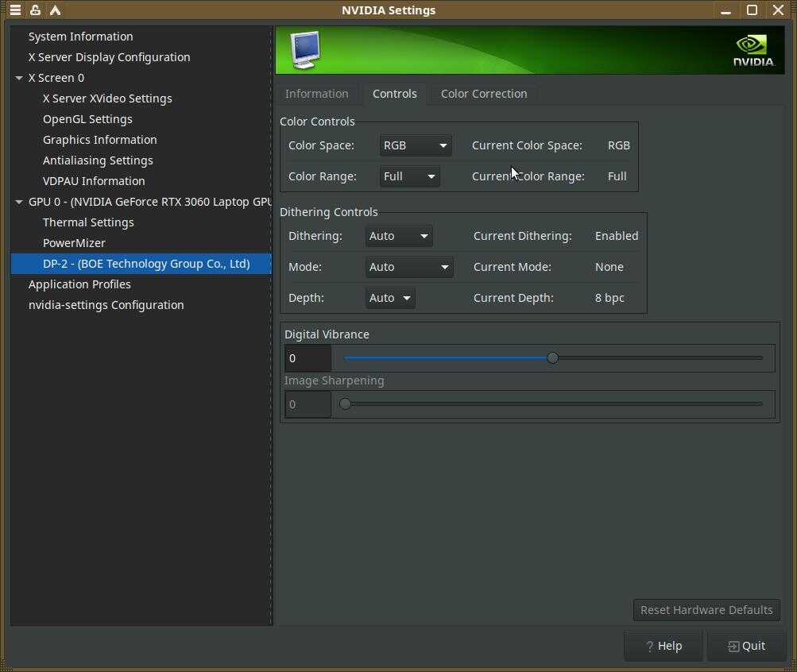
Task: Open the Color Space dropdown
Action: coord(415,145)
